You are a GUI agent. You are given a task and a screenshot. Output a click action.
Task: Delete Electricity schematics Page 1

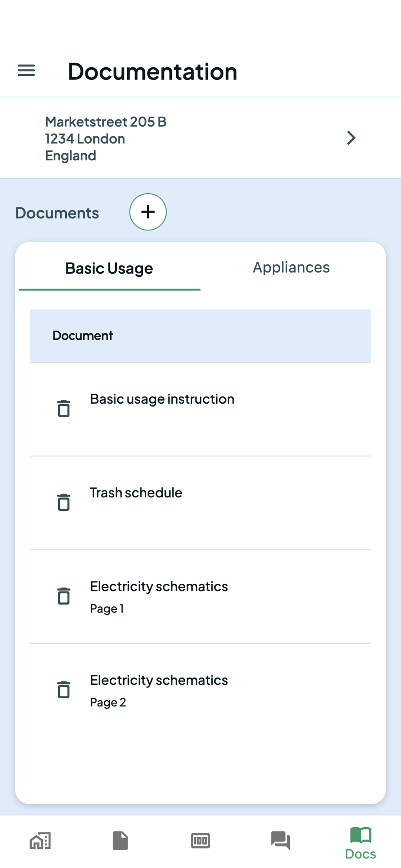tap(64, 596)
